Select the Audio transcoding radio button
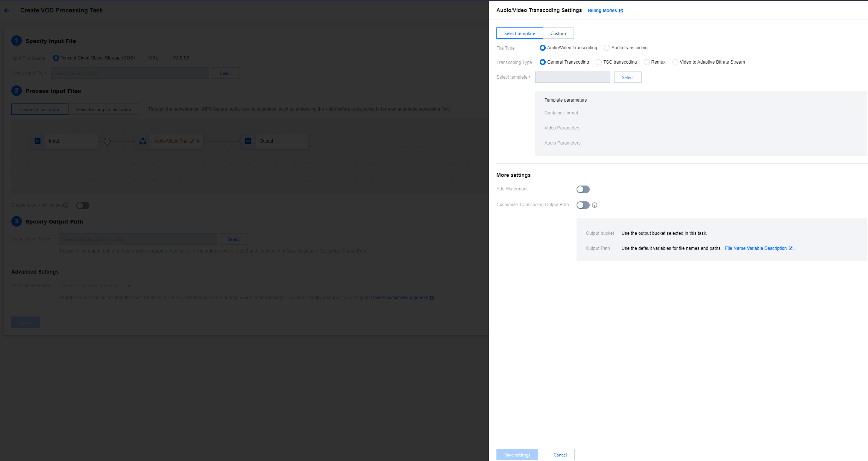 [607, 48]
